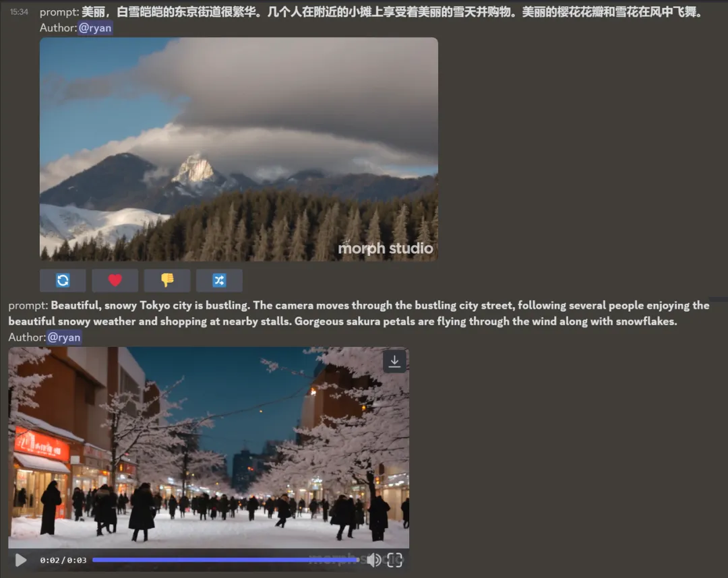Click the snowy Tokyo street video frame

point(208,445)
